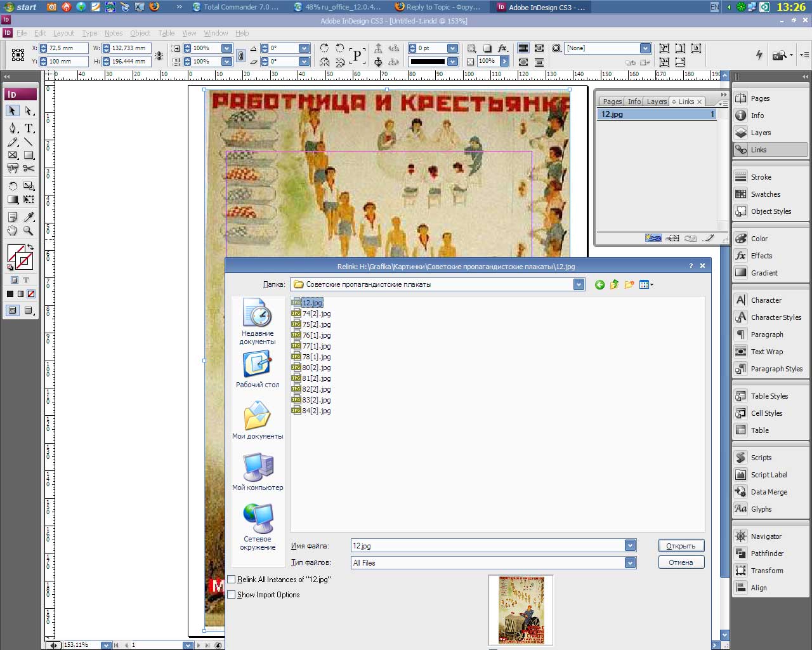Expand the Имя файла dropdown

pos(630,545)
